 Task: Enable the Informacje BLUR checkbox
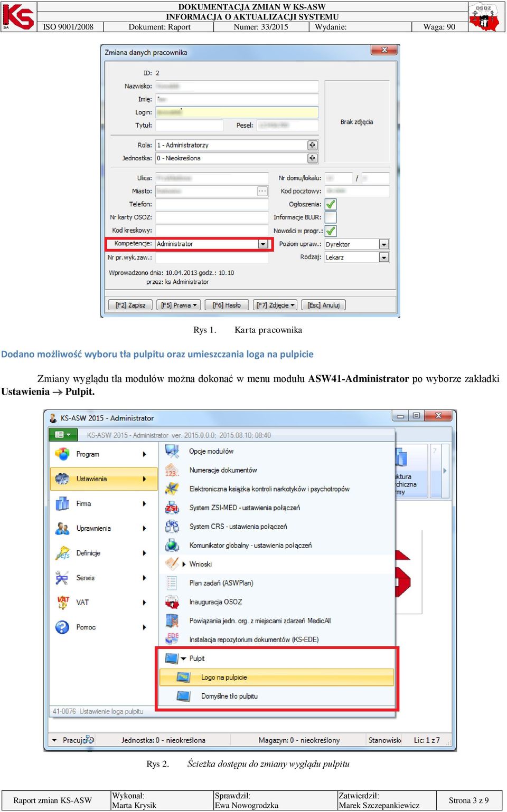tap(331, 217)
